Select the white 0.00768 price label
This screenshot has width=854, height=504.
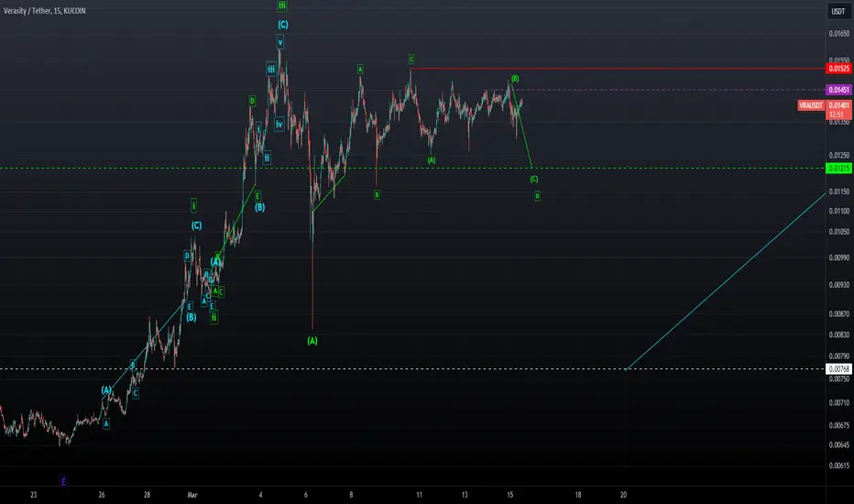coord(838,369)
